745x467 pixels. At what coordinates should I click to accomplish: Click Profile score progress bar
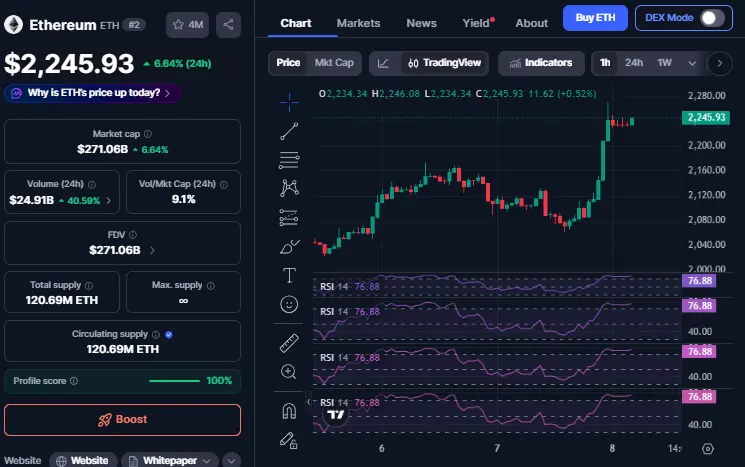(x=174, y=381)
